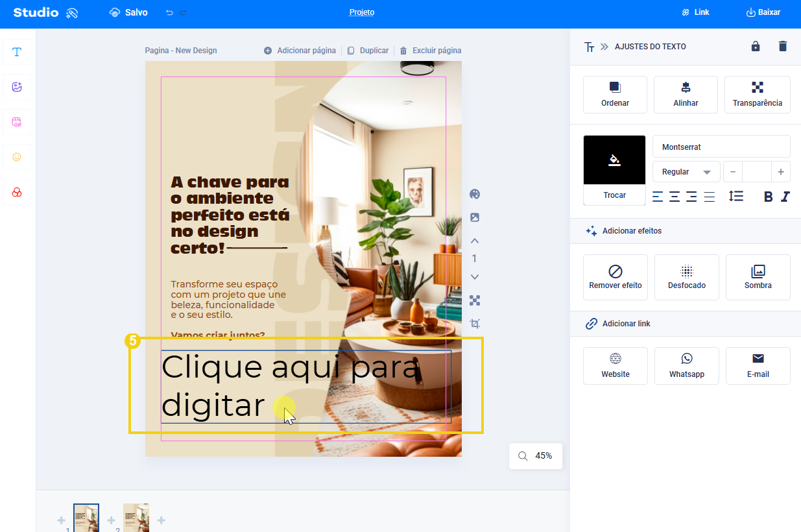The height and width of the screenshot is (532, 801).
Task: Open the 45% zoom control
Action: pyautogui.click(x=536, y=456)
